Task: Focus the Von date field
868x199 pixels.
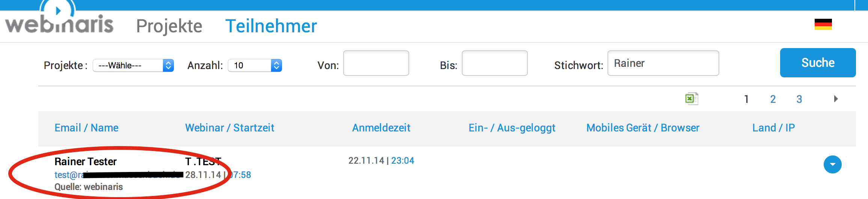Action: point(376,63)
